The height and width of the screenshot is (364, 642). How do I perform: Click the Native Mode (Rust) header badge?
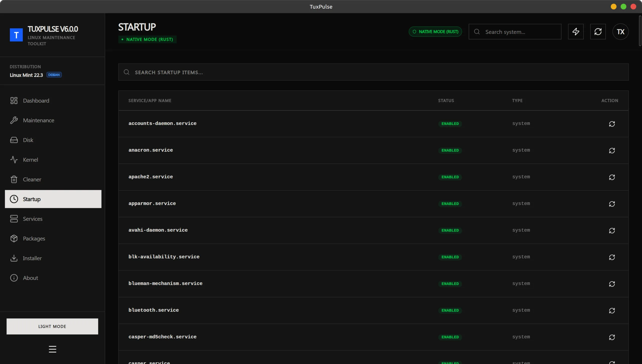tap(435, 32)
